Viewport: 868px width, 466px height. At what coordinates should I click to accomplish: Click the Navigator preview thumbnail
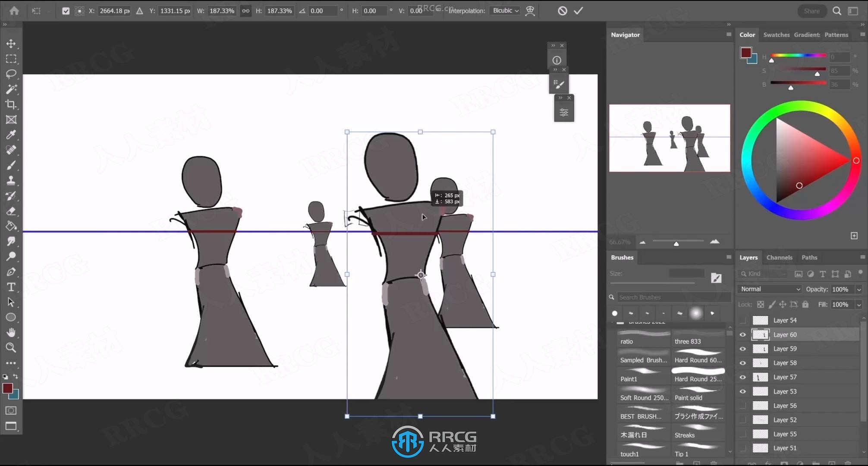(x=670, y=138)
